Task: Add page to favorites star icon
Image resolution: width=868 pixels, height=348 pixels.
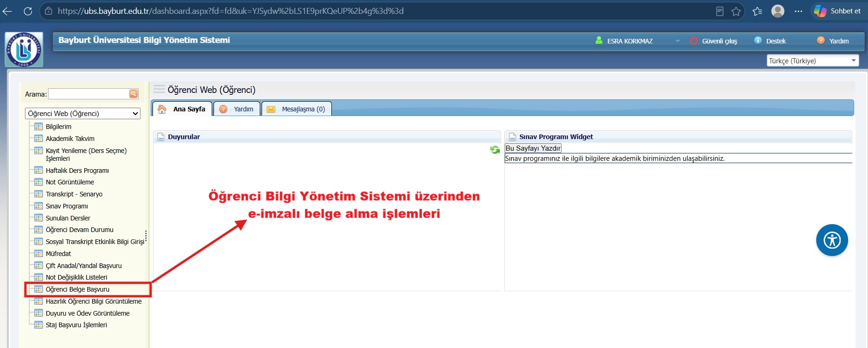Action: point(736,11)
